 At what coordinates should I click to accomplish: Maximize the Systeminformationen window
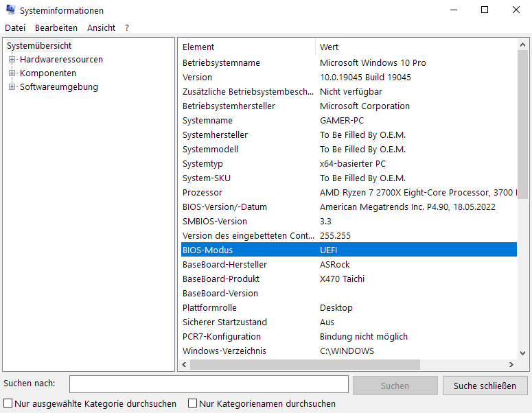(485, 10)
